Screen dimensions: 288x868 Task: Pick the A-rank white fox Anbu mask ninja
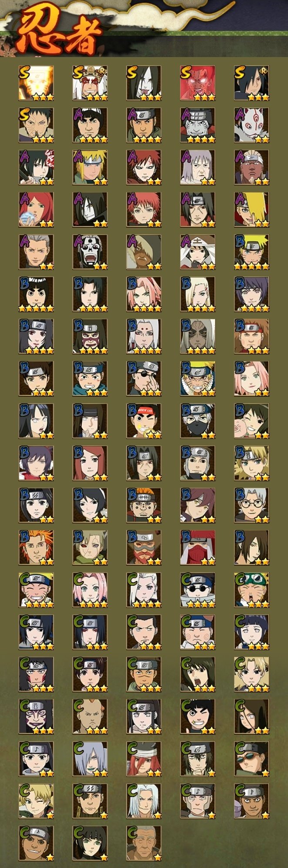pos(252,125)
